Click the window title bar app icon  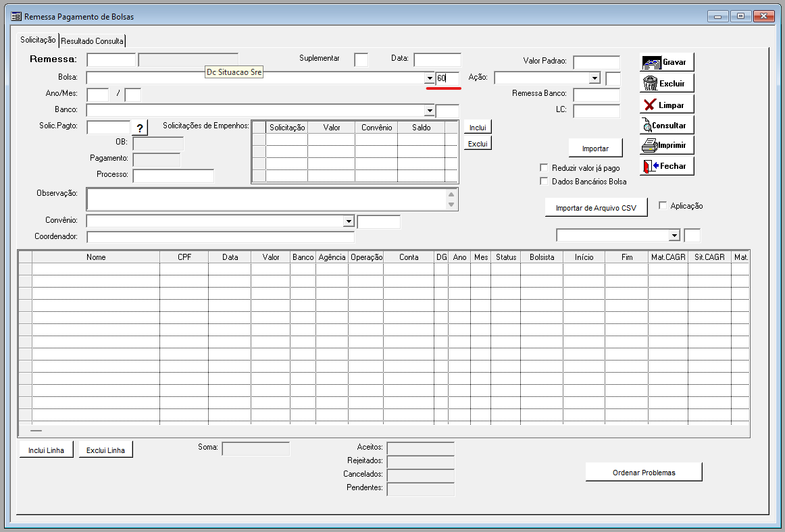16,16
